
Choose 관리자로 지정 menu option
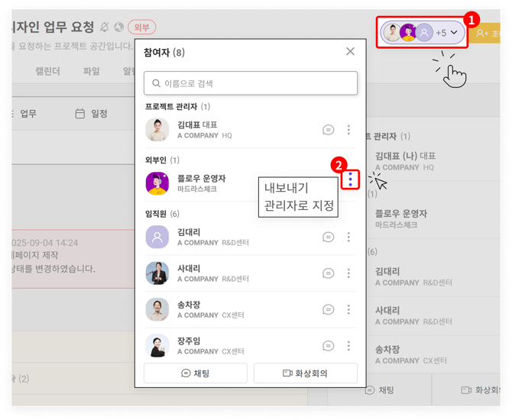(299, 205)
